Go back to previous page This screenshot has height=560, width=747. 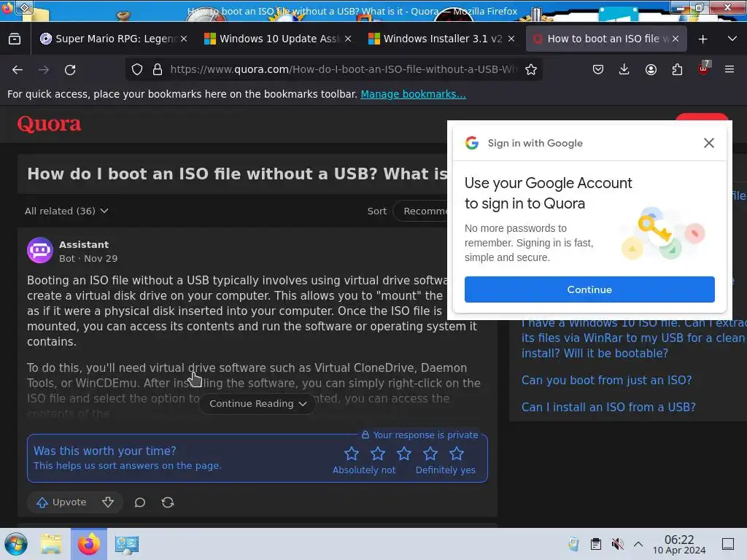18,70
